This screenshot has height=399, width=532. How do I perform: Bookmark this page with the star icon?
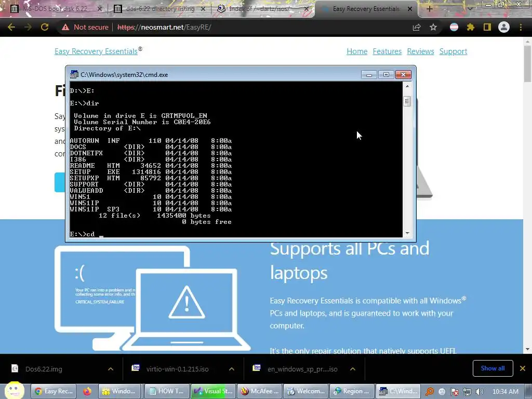coord(433,27)
